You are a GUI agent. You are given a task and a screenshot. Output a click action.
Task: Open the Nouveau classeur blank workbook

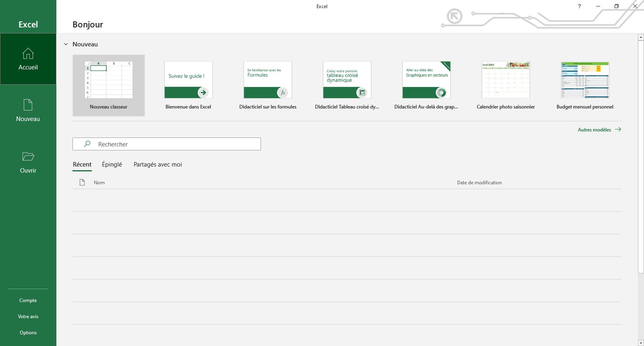point(109,85)
